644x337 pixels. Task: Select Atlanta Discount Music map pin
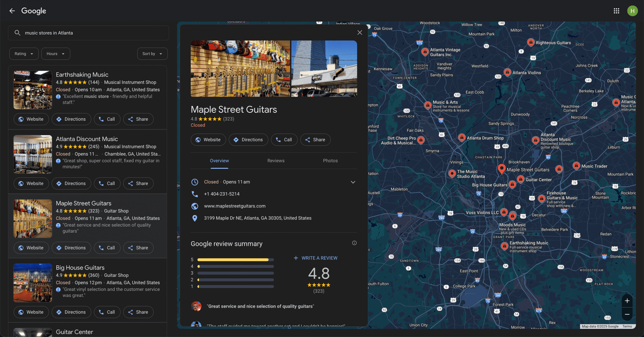click(x=535, y=140)
